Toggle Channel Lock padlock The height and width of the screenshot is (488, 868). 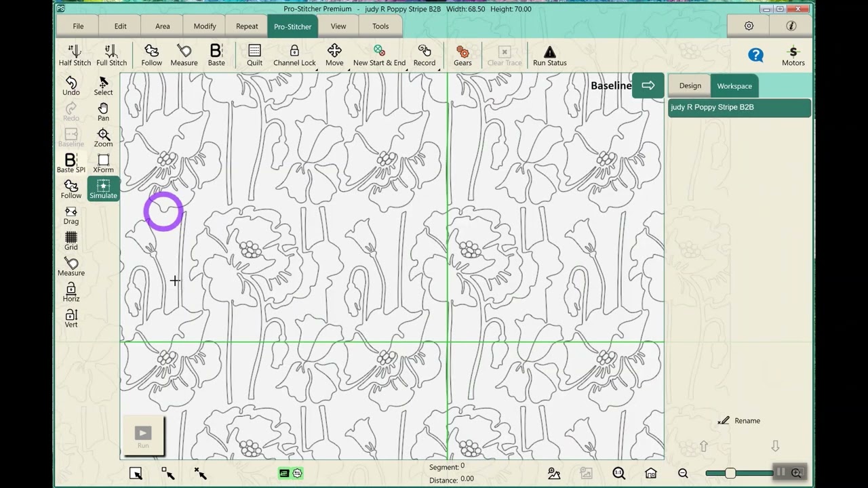coord(294,56)
